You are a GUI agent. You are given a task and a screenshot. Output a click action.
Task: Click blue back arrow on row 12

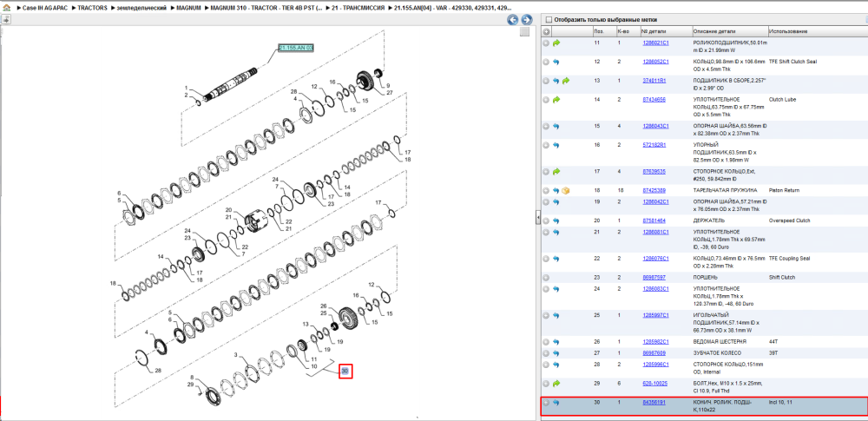click(556, 62)
